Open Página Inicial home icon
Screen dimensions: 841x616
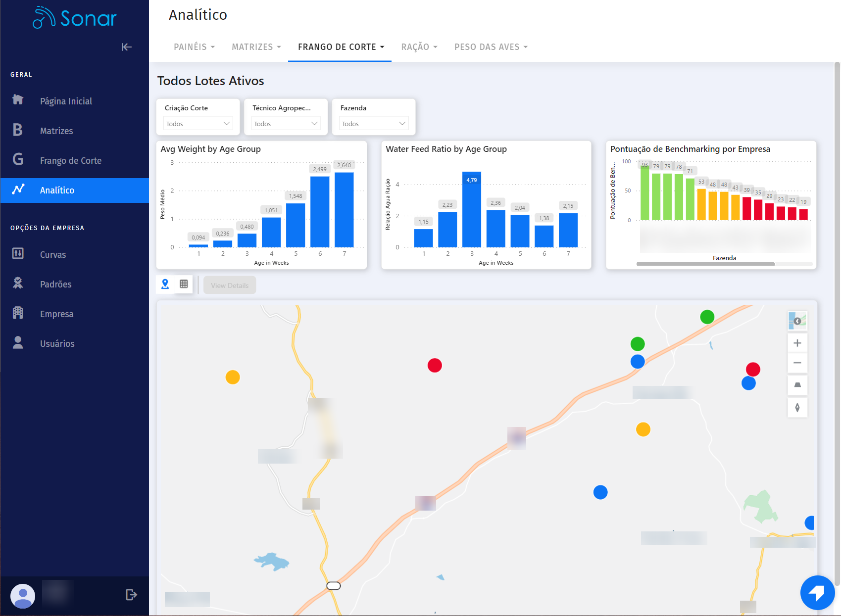(x=18, y=100)
